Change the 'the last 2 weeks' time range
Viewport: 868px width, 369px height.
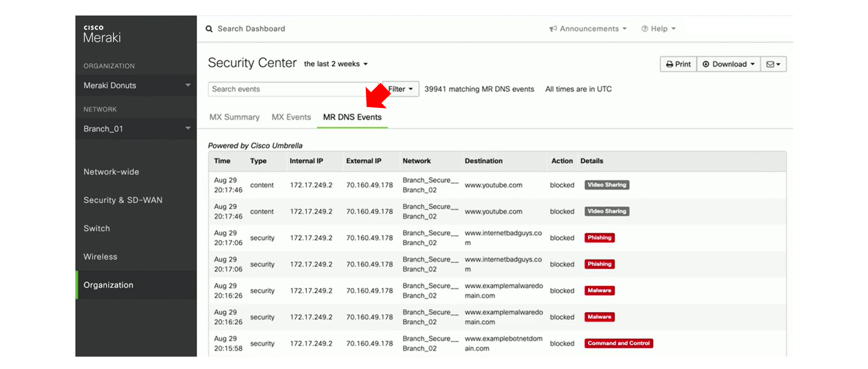click(336, 64)
